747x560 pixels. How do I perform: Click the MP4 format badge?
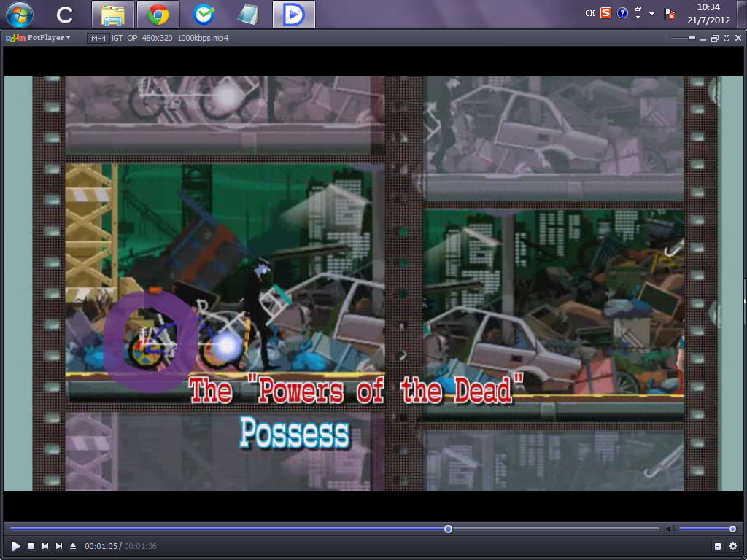[98, 38]
